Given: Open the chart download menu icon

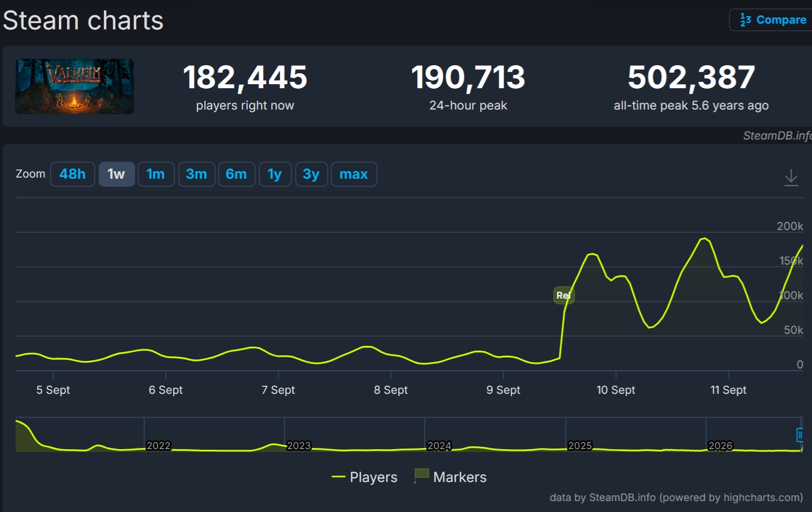Looking at the screenshot, I should click(791, 178).
